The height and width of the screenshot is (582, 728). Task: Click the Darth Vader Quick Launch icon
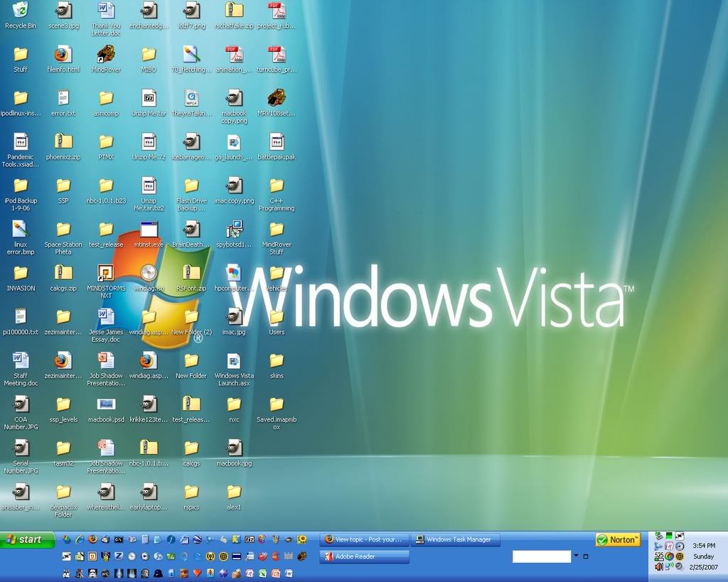click(158, 573)
